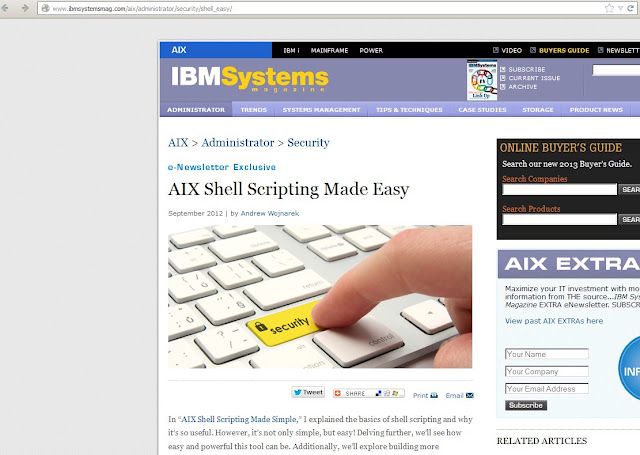This screenshot has width=640, height=455.
Task: Open the MAINFRAME section tab
Action: 329,51
